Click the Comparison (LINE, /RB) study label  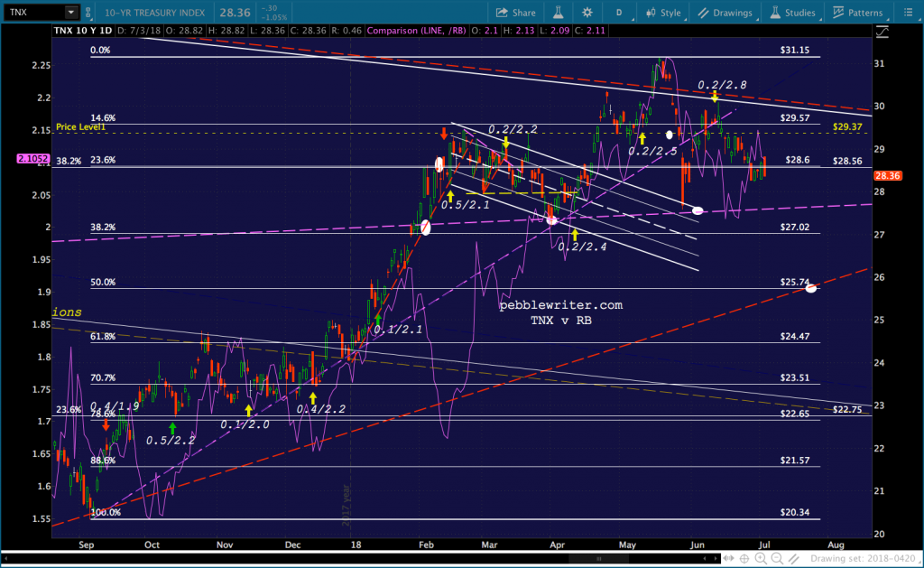click(x=416, y=30)
